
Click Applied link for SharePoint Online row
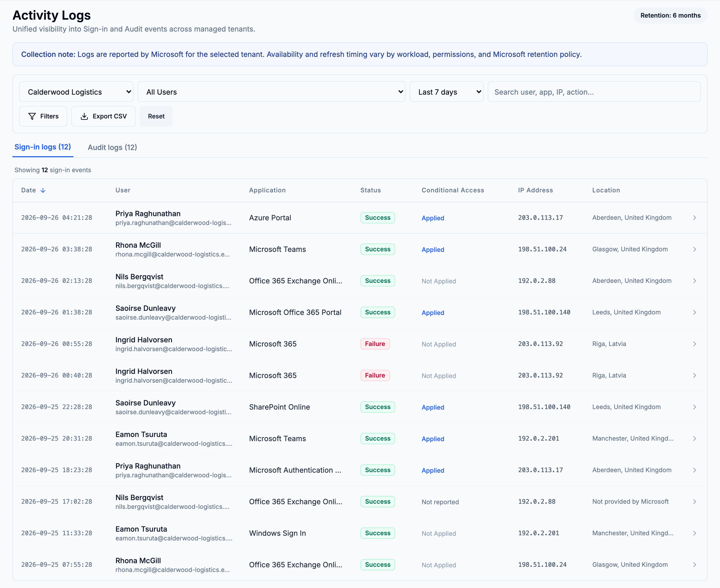click(x=433, y=408)
